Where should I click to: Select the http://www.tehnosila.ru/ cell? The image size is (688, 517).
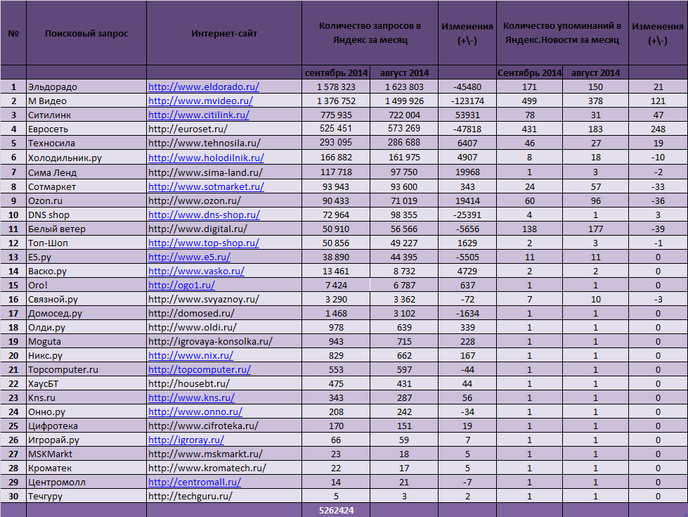tap(224, 143)
